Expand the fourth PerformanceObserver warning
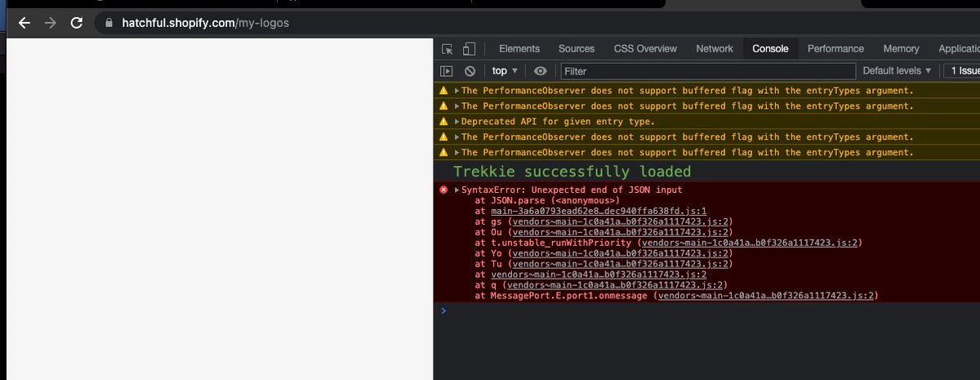This screenshot has height=380, width=980. [x=457, y=137]
